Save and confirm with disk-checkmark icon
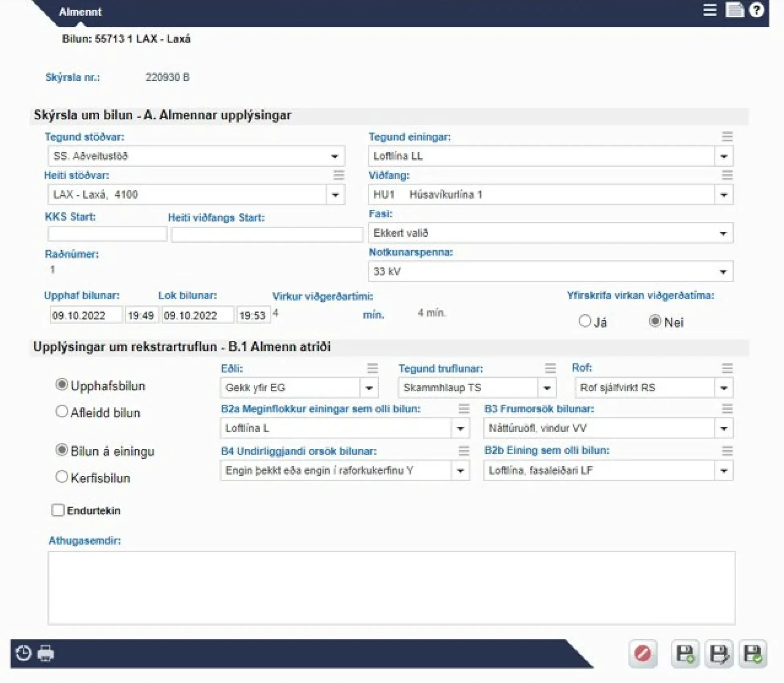 pyautogui.click(x=752, y=654)
